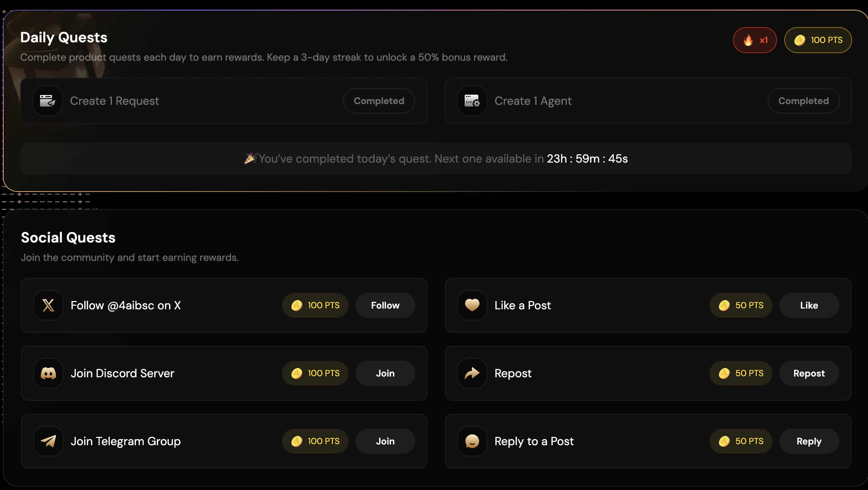This screenshot has width=868, height=490.
Task: Click the Like button in Social Quests
Action: [x=809, y=305]
